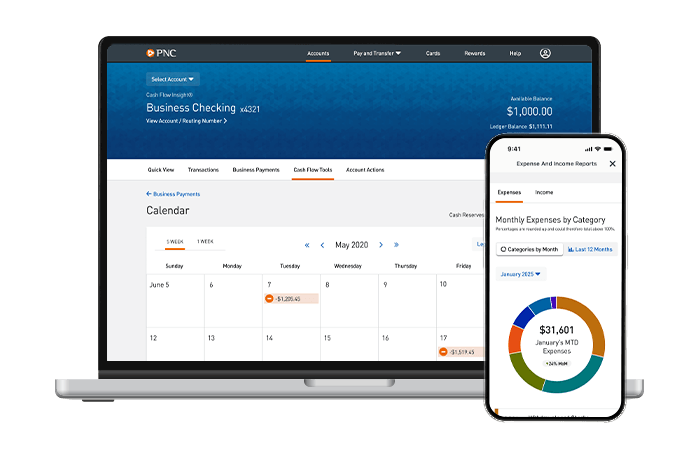700x460 pixels.
Task: Open the user profile icon
Action: (545, 53)
